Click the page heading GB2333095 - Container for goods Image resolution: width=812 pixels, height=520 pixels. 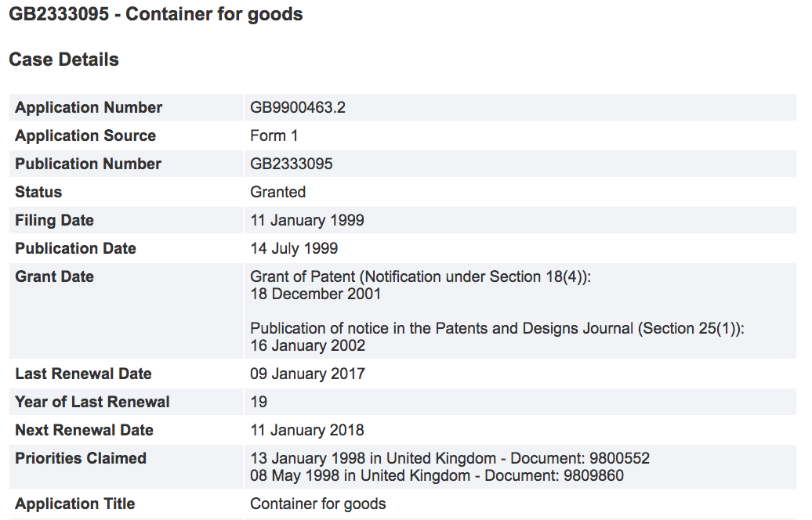(156, 14)
